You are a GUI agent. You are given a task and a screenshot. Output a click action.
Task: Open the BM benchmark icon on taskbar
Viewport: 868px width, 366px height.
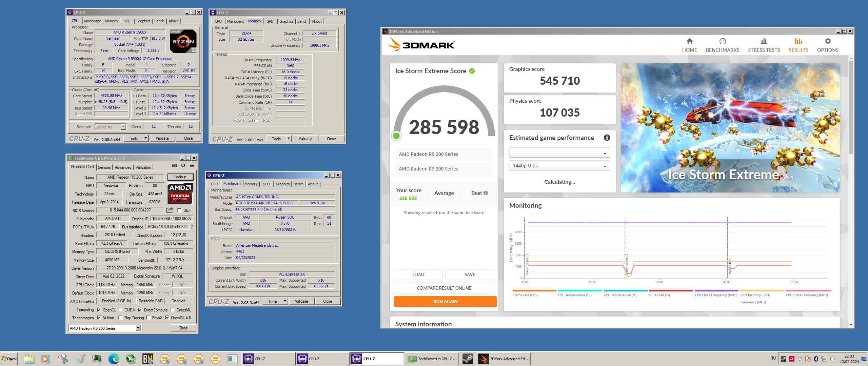tap(147, 359)
